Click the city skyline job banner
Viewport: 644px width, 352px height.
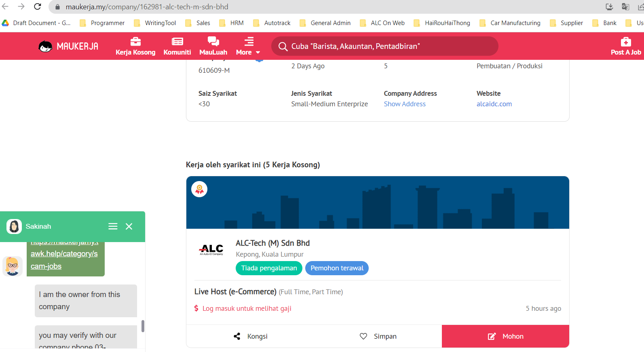tap(378, 202)
